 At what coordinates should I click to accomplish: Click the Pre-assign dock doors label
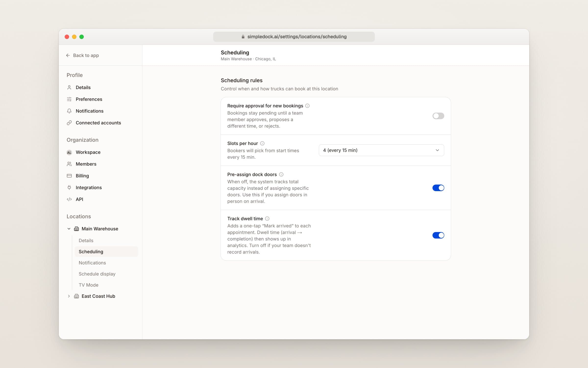[252, 174]
